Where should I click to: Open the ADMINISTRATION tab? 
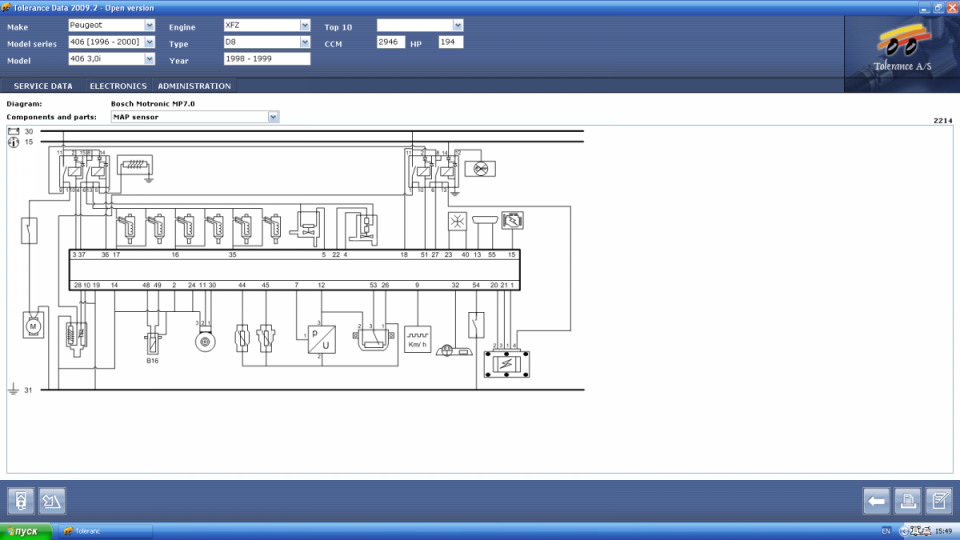(194, 86)
